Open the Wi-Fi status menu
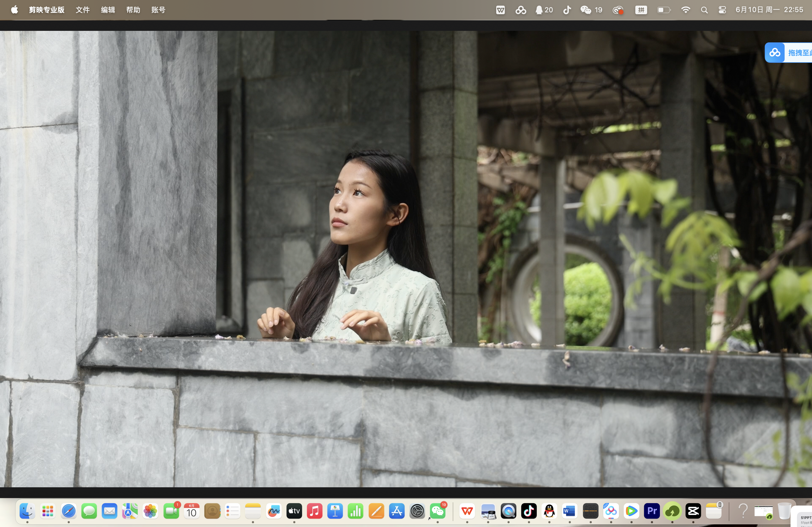The image size is (812, 527). coord(686,10)
